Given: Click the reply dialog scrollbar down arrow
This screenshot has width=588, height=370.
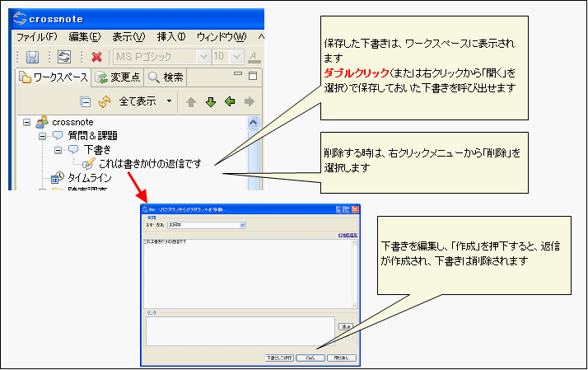Looking at the screenshot, I should coord(354,306).
